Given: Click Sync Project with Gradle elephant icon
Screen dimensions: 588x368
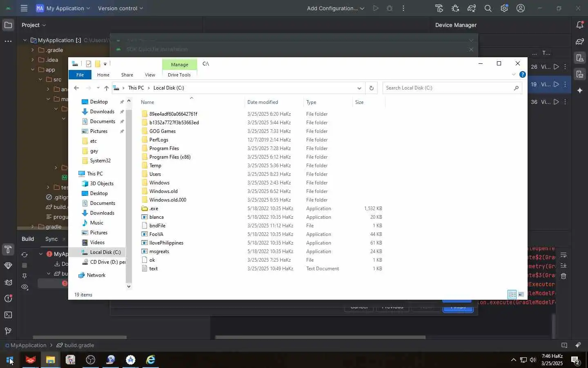Looking at the screenshot, I should [472, 8].
